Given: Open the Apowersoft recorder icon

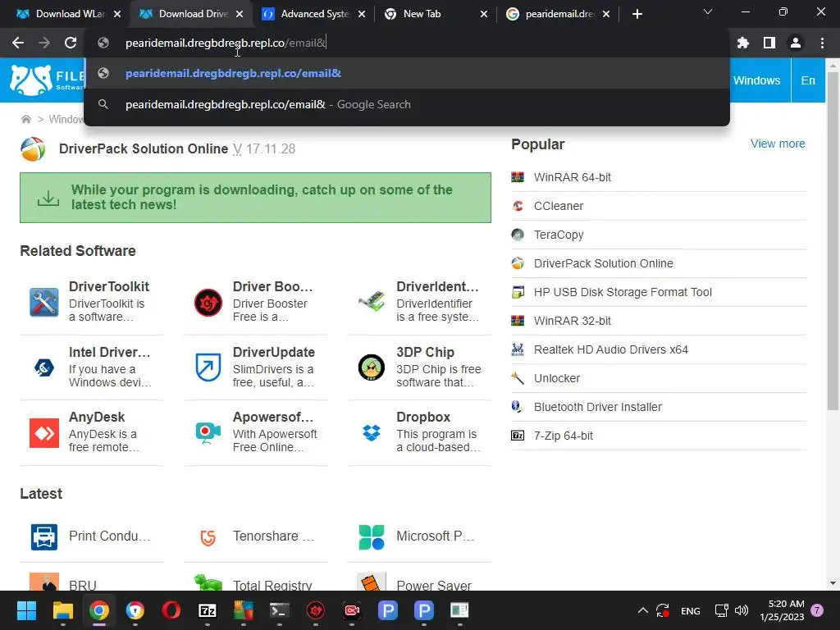Looking at the screenshot, I should (208, 433).
